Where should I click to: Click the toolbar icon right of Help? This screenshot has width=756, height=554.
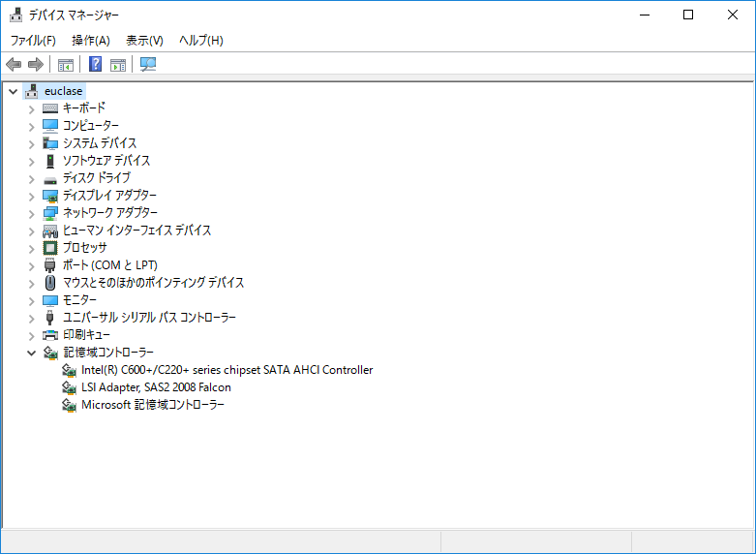(118, 65)
